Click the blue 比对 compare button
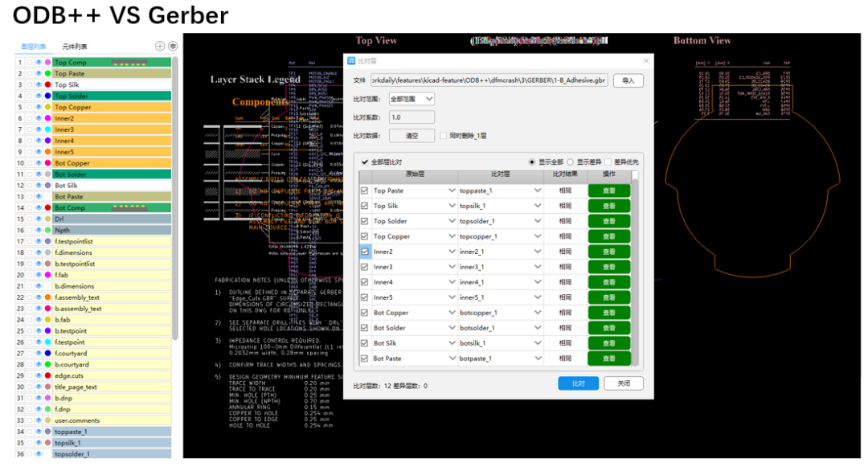Screen dimensions: 868x467 tap(578, 383)
